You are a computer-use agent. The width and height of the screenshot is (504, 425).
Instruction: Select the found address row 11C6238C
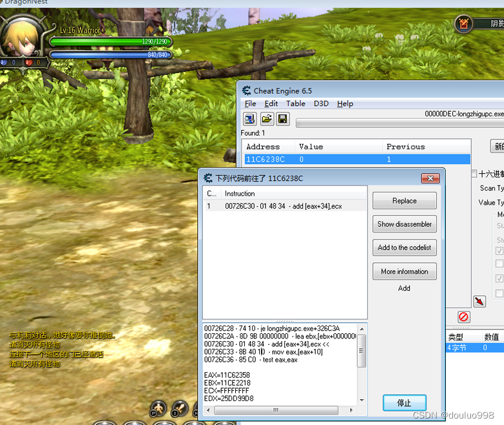click(x=357, y=160)
